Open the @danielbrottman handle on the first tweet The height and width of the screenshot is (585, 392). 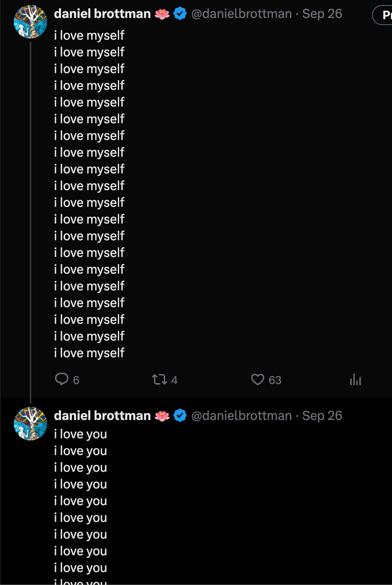pyautogui.click(x=242, y=14)
